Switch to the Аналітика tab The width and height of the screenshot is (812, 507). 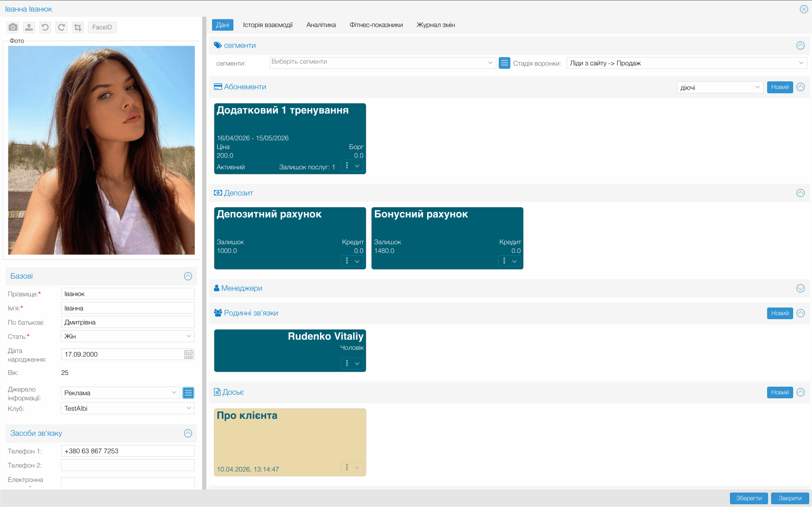(x=321, y=25)
